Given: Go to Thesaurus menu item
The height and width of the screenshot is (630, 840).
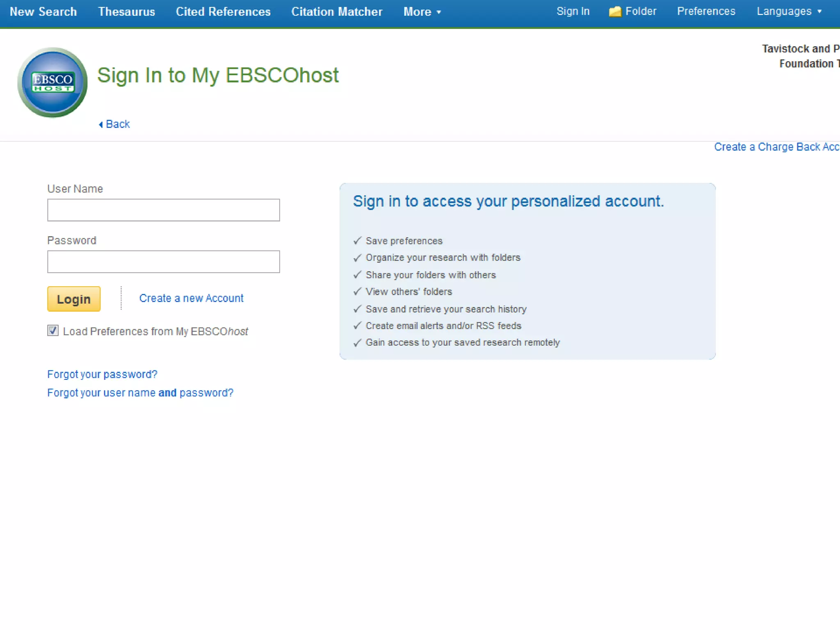Looking at the screenshot, I should (x=126, y=12).
